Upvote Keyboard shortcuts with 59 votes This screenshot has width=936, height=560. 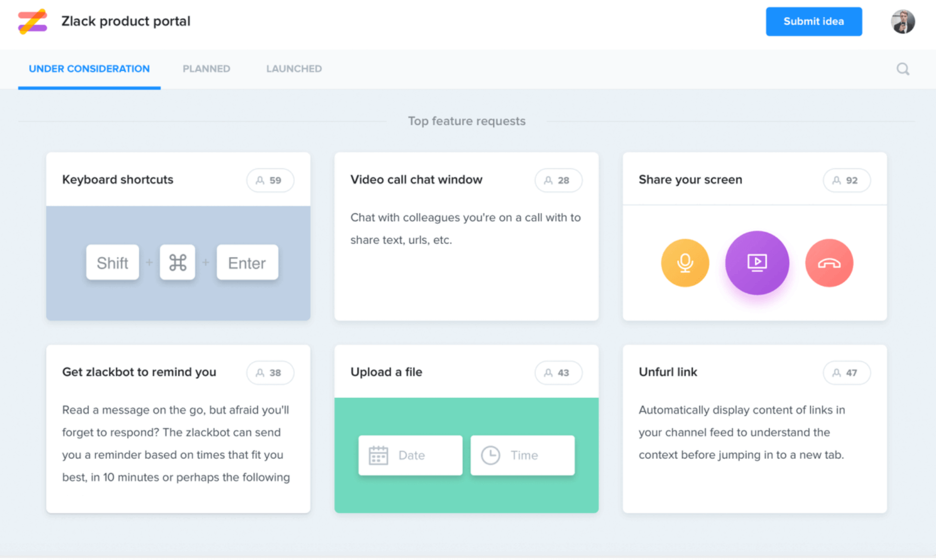[270, 180]
